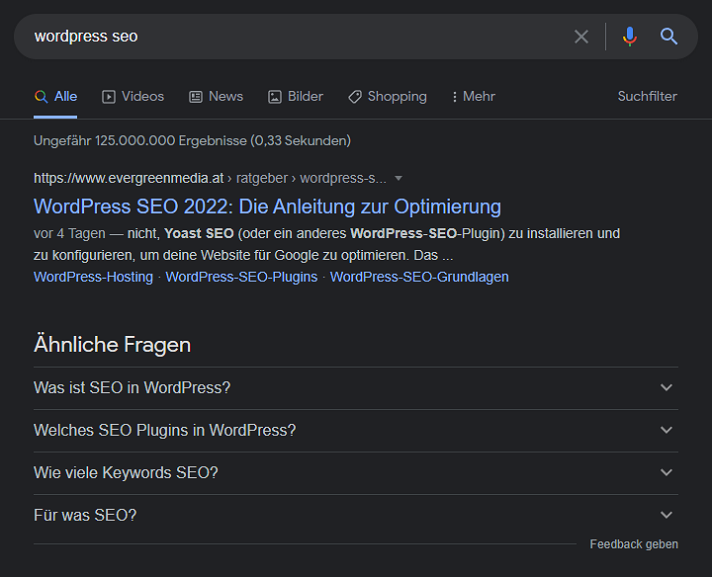Clear the search query with the X icon
The width and height of the screenshot is (712, 577).
tap(581, 36)
